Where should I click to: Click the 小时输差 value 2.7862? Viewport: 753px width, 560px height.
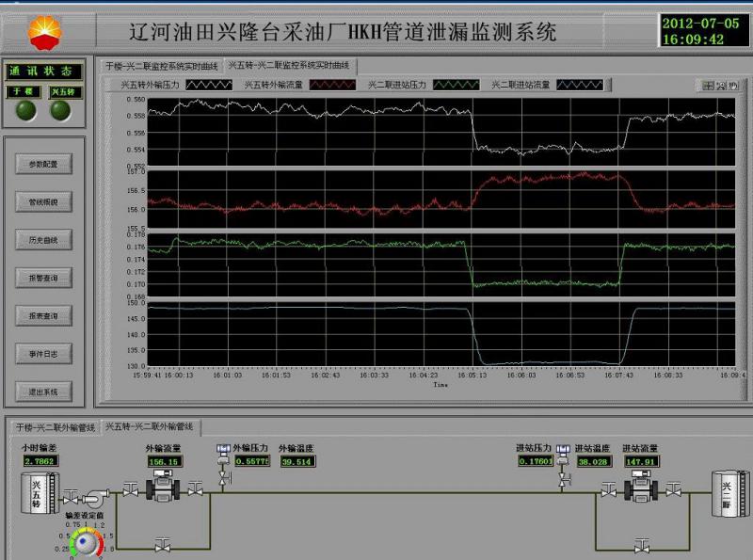[x=40, y=461]
